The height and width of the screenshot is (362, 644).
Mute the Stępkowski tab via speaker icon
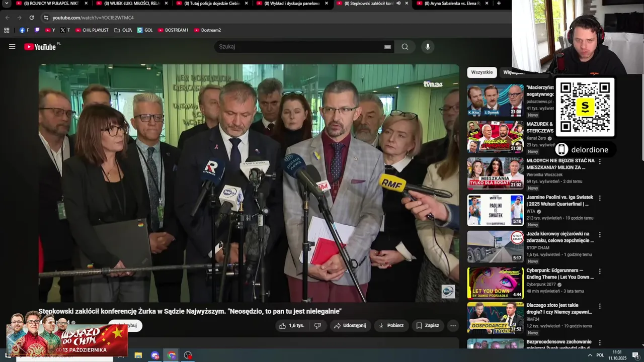tap(398, 4)
